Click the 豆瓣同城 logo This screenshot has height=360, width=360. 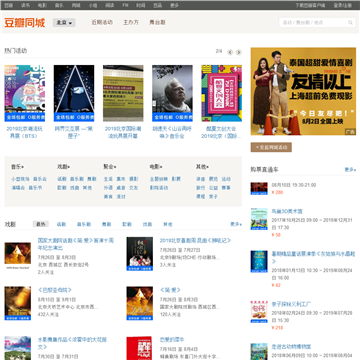(x=25, y=23)
